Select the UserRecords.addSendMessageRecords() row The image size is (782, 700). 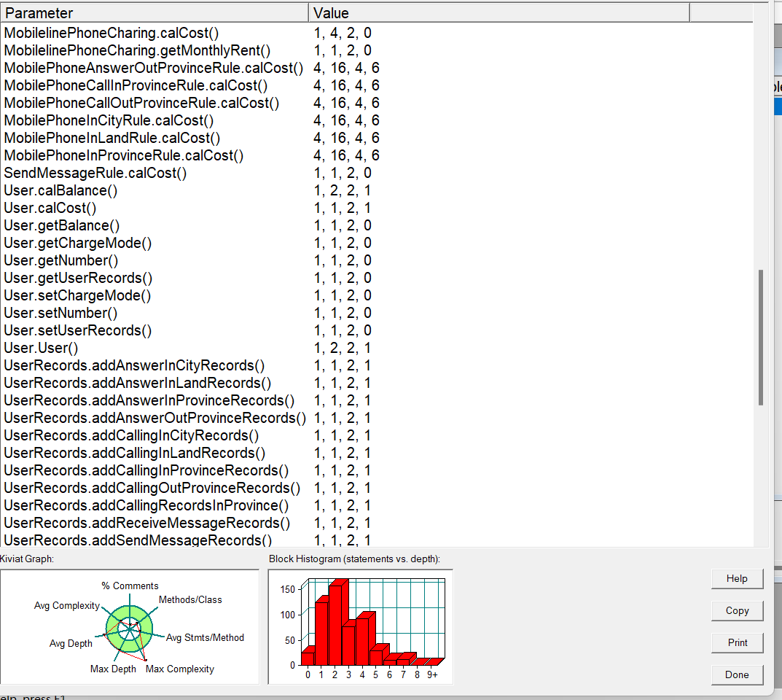tap(377, 540)
